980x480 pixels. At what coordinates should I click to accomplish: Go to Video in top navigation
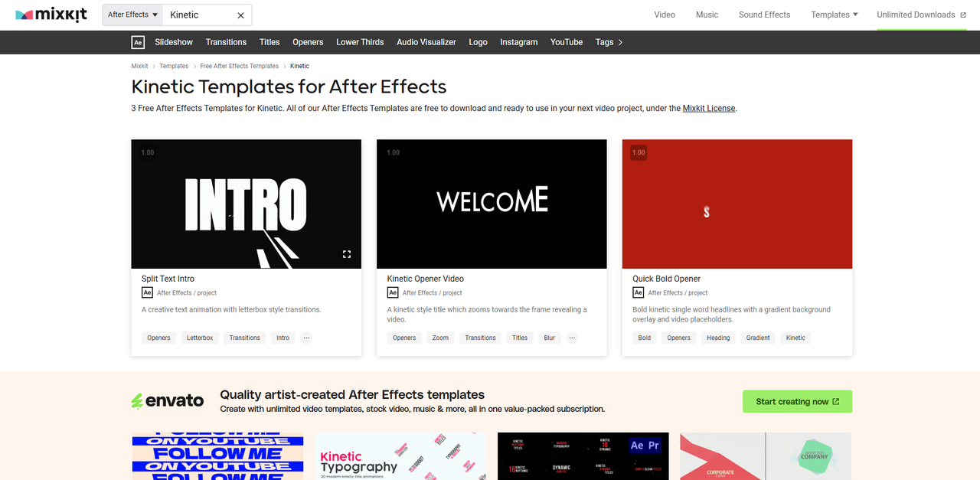[x=665, y=15]
